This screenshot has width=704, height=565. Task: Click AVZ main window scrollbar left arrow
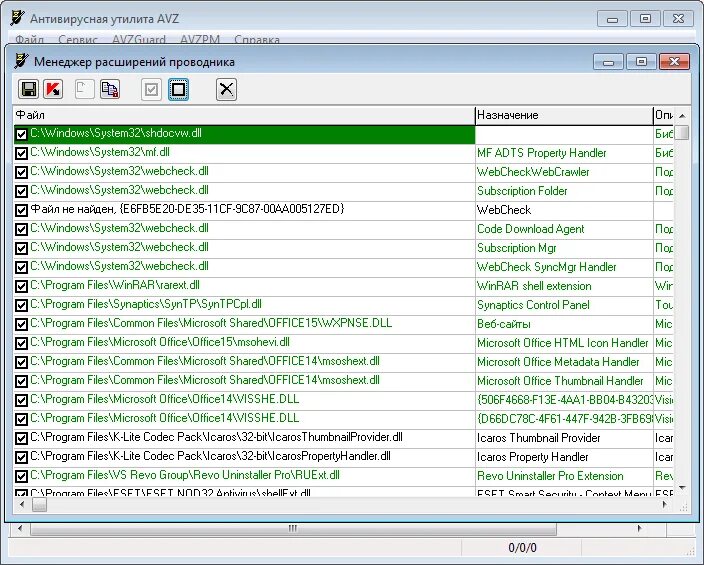tap(20, 529)
